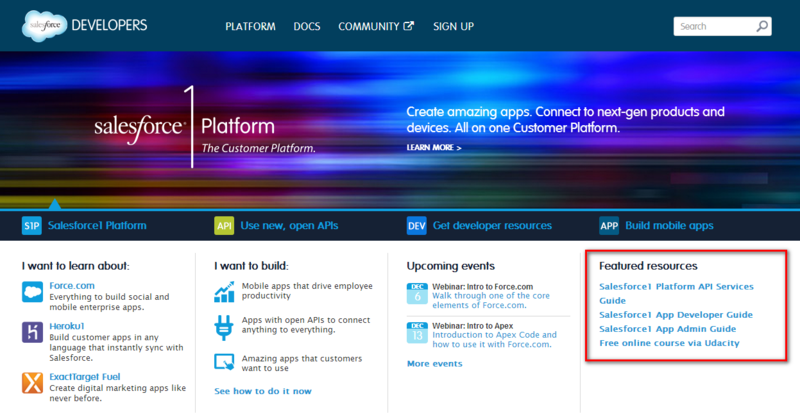Click Amazing apps that customers want text
The image size is (800, 414).
[302, 363]
